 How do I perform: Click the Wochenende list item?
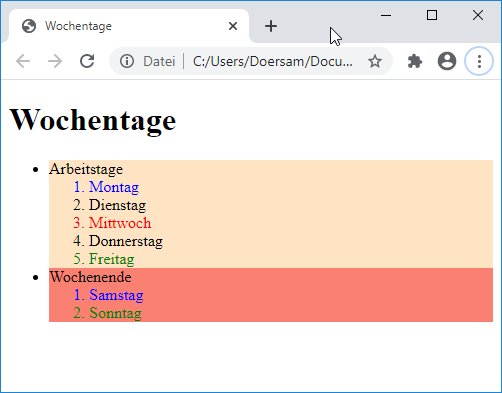click(x=91, y=277)
